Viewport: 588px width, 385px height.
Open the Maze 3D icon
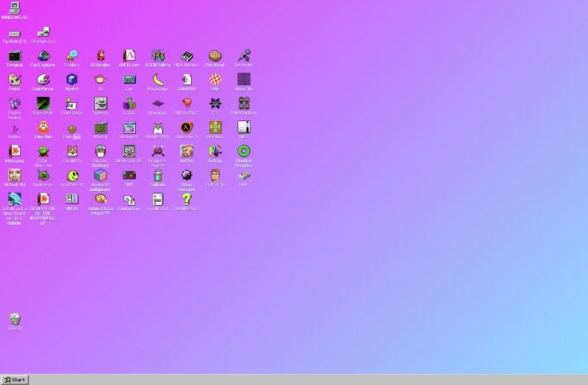click(244, 79)
